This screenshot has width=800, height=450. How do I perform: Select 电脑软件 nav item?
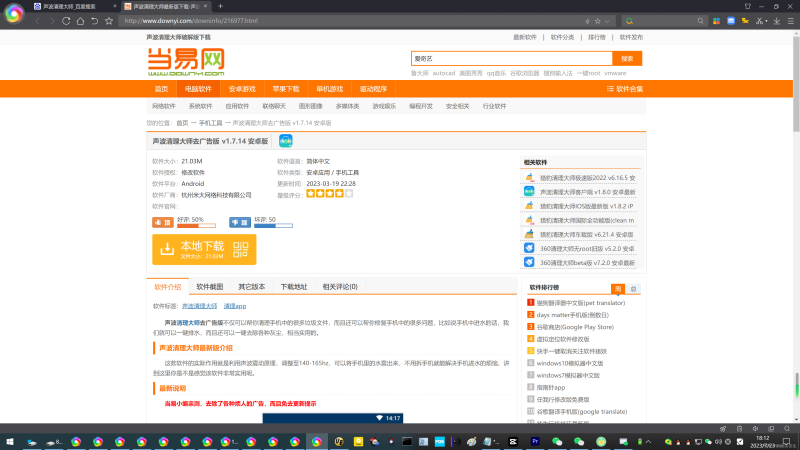coord(198,89)
